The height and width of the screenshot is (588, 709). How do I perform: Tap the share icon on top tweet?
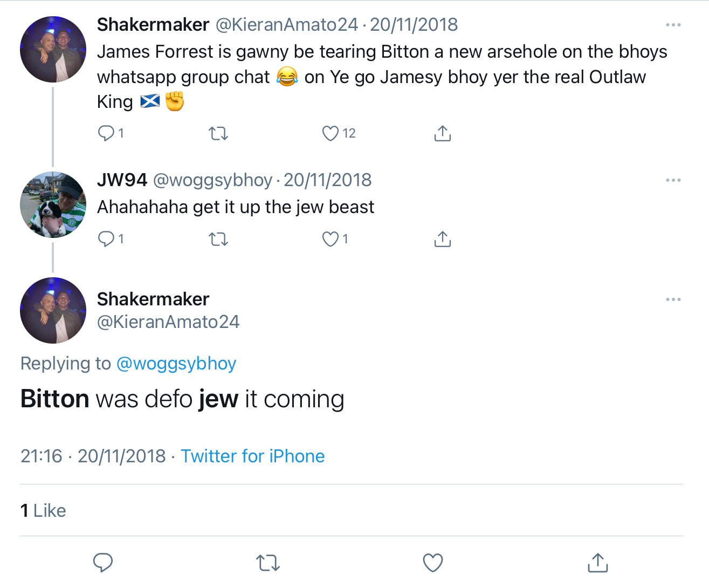point(442,133)
